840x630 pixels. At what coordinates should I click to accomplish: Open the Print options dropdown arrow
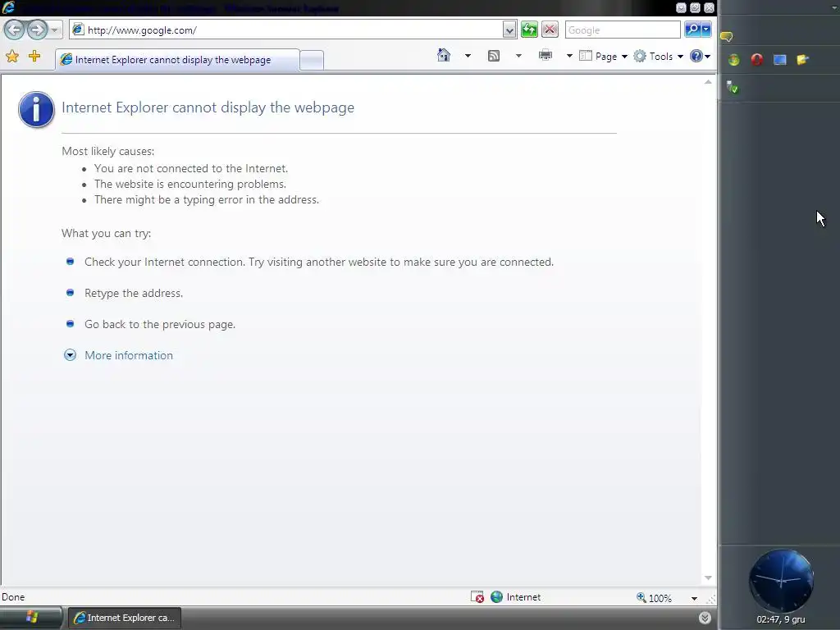[x=569, y=56]
